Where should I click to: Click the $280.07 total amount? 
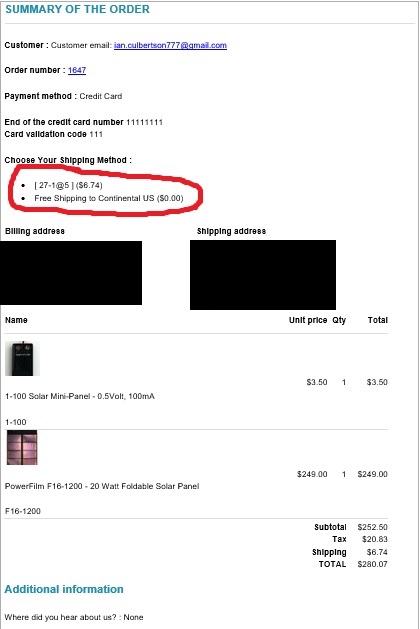pos(372,564)
